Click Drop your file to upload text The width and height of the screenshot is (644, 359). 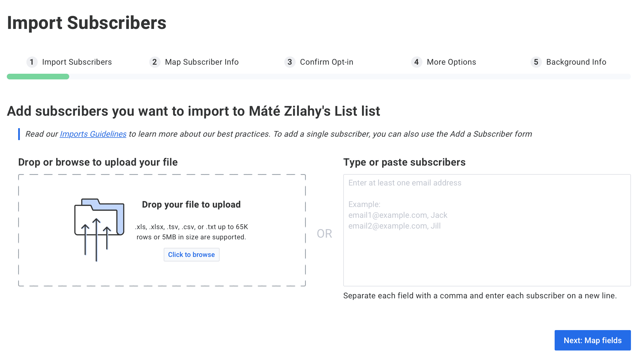(191, 204)
